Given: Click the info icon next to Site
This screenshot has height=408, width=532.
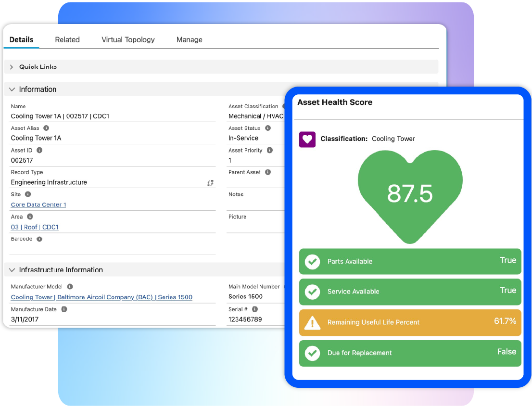Looking at the screenshot, I should [x=28, y=194].
